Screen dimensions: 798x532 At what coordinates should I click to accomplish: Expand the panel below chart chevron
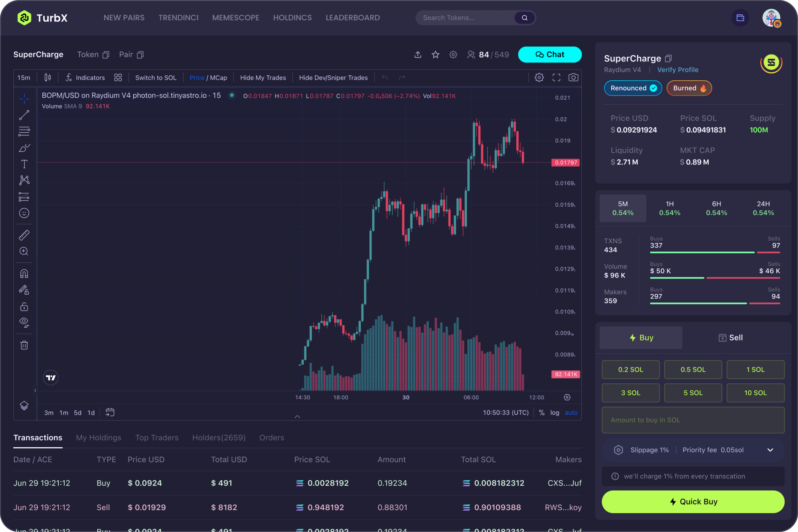click(297, 416)
